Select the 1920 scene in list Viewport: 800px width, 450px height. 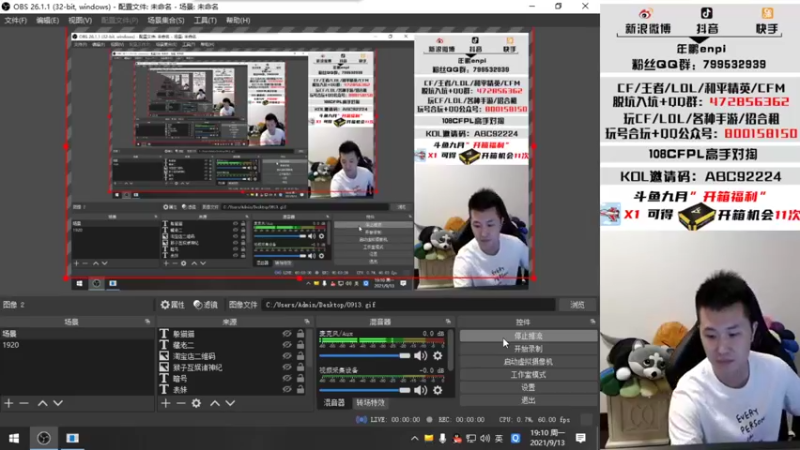click(77, 345)
